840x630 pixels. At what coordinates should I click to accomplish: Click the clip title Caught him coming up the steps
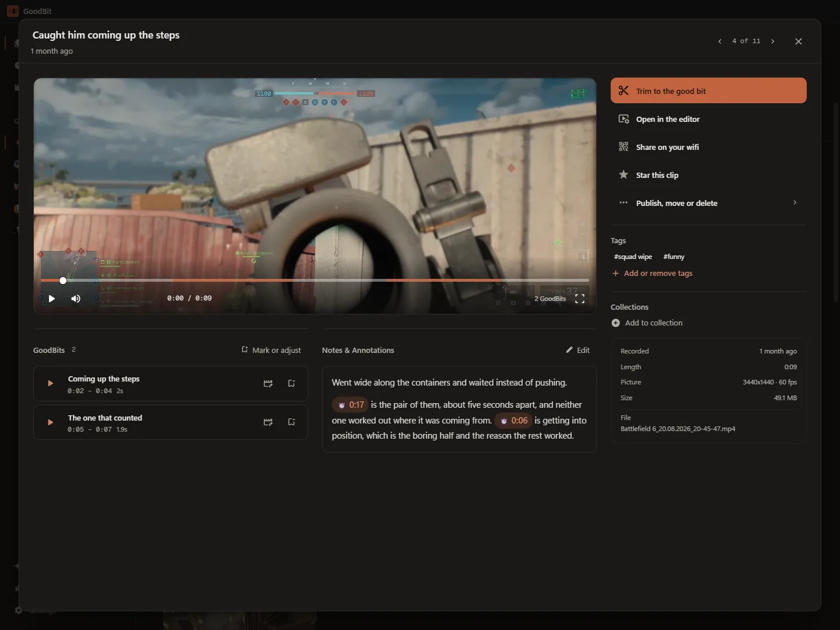(106, 35)
